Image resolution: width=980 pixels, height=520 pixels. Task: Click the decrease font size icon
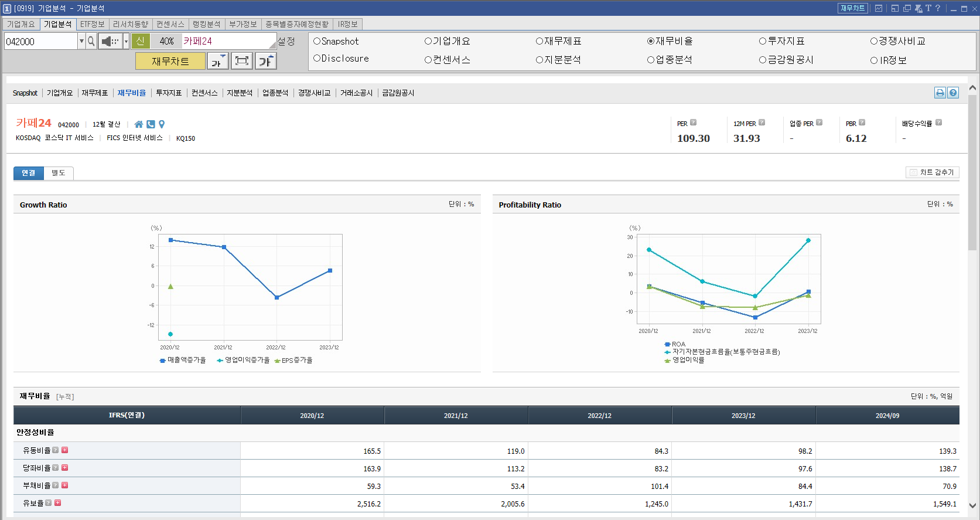click(x=218, y=61)
